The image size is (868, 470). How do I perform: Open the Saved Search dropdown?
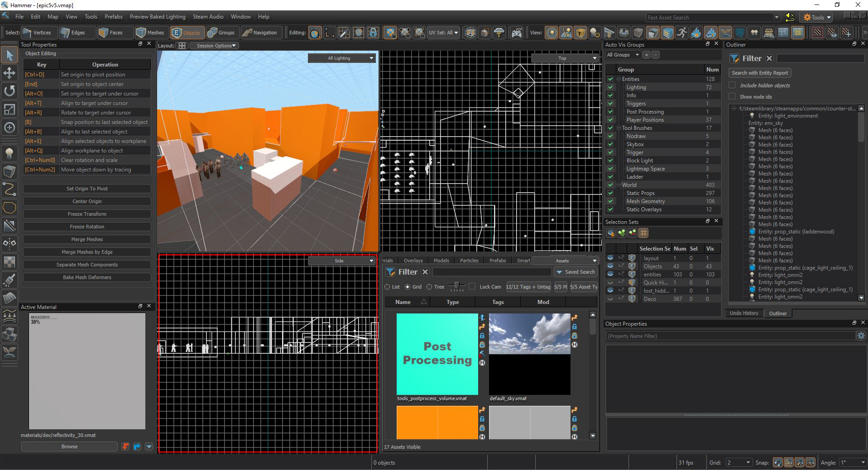[x=575, y=272]
